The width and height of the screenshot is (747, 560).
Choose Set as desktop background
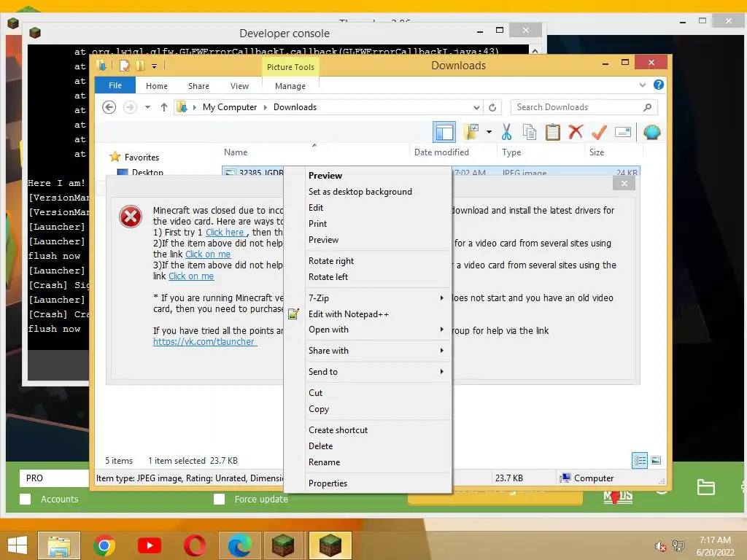tap(360, 192)
